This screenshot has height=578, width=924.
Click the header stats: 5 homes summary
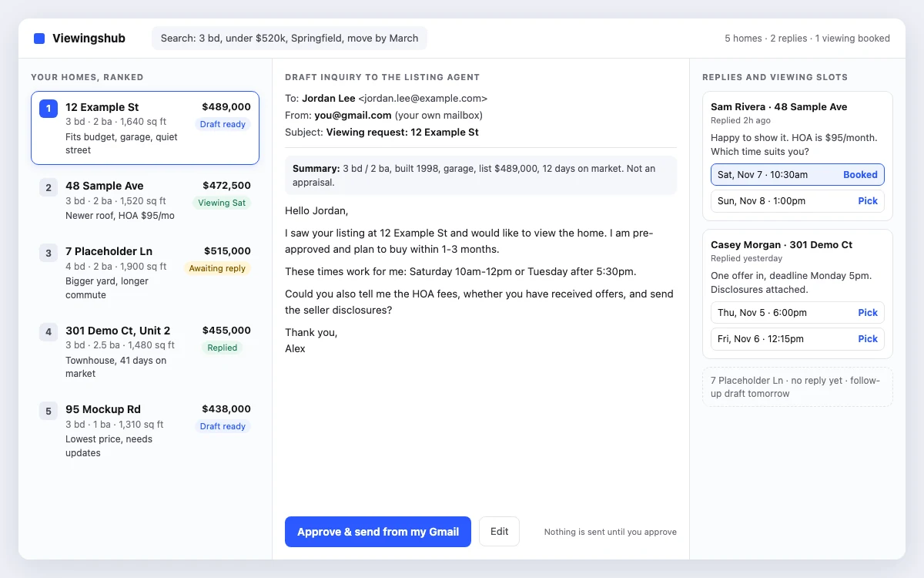click(807, 39)
